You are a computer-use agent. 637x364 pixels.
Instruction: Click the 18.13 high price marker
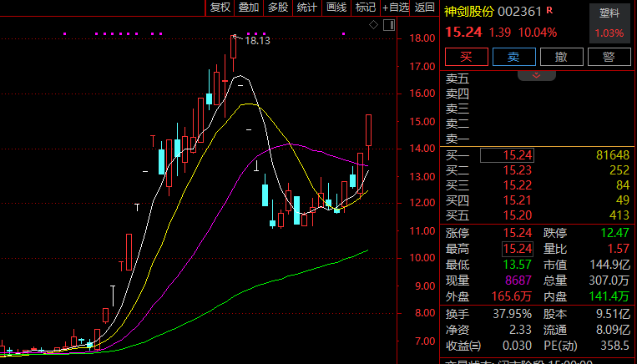[x=257, y=40]
